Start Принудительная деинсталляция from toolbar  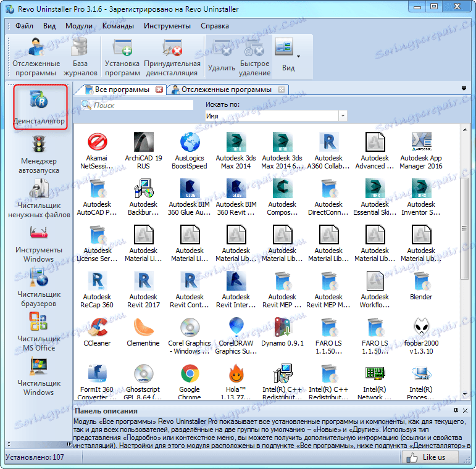tap(172, 57)
